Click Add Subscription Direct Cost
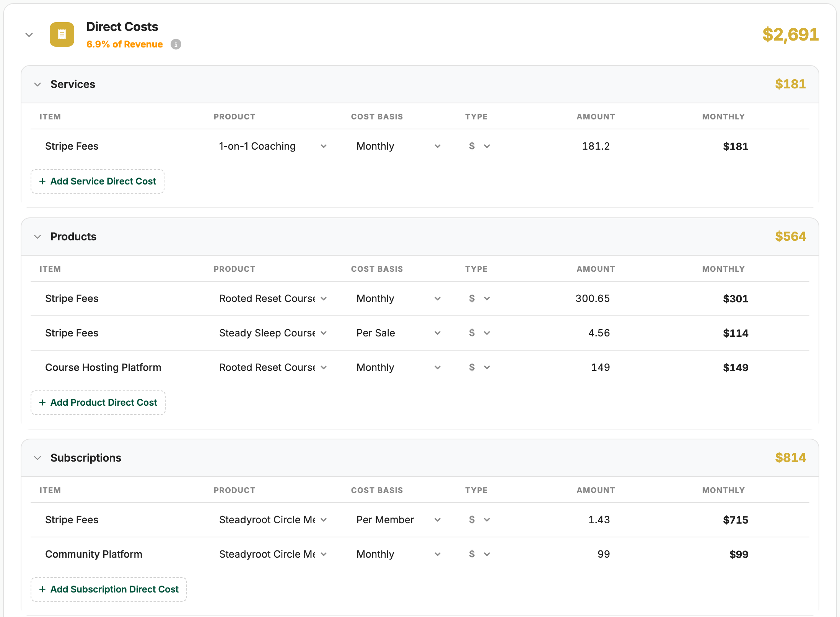 point(109,589)
